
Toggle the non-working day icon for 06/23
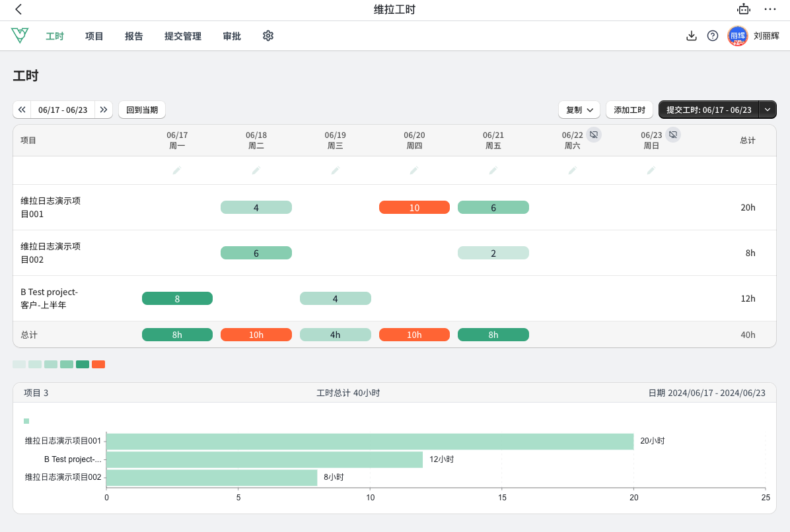pyautogui.click(x=672, y=135)
